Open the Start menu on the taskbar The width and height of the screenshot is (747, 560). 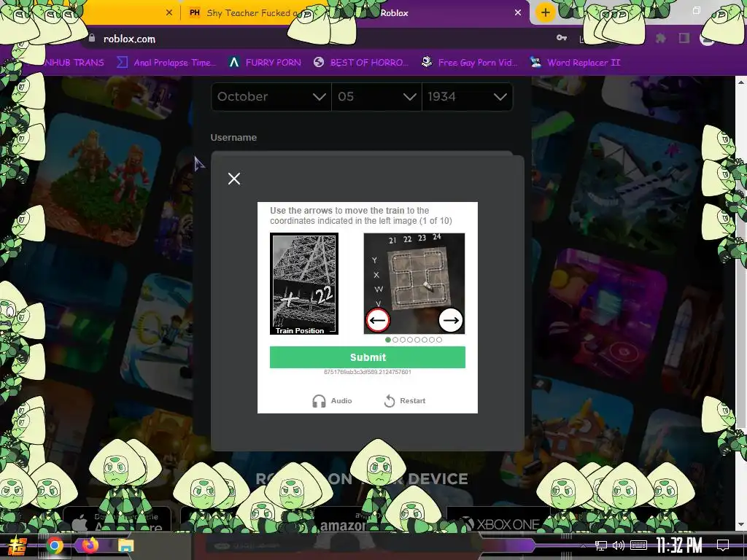click(18, 546)
